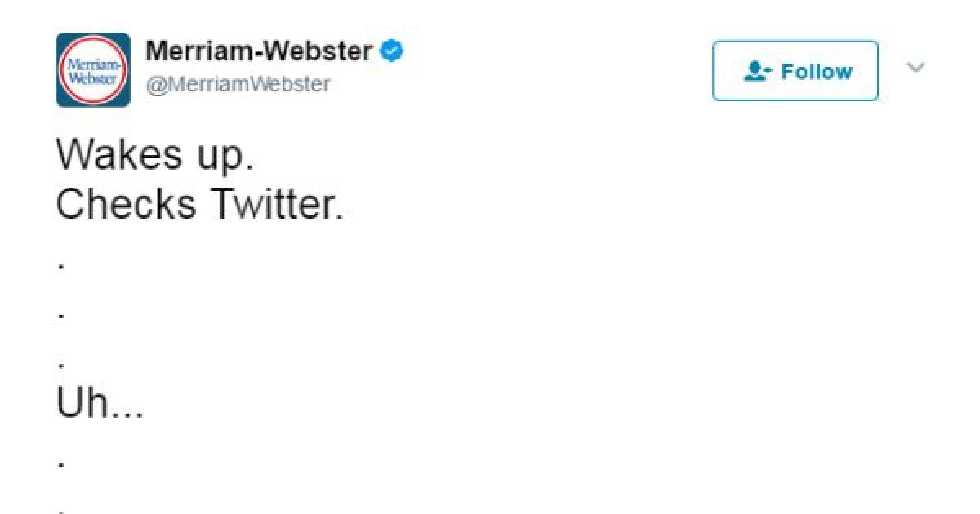Screen dimensions: 980x514
Task: Click the second dot line of tweet
Action: (61, 314)
